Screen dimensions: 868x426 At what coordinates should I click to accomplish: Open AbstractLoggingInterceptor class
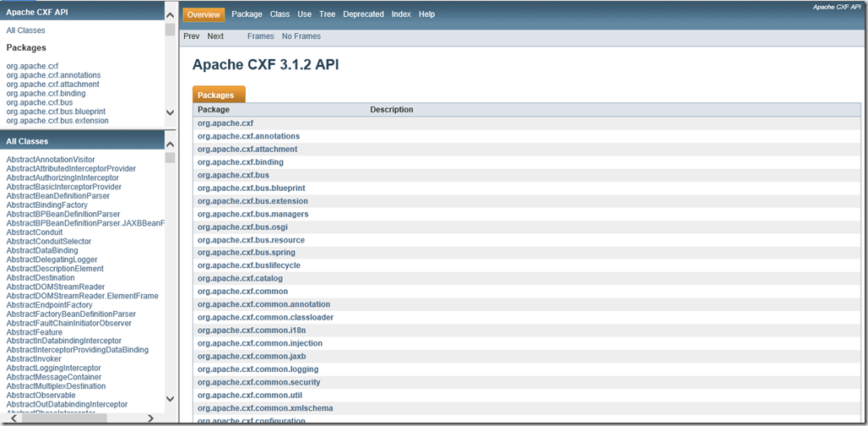(54, 368)
